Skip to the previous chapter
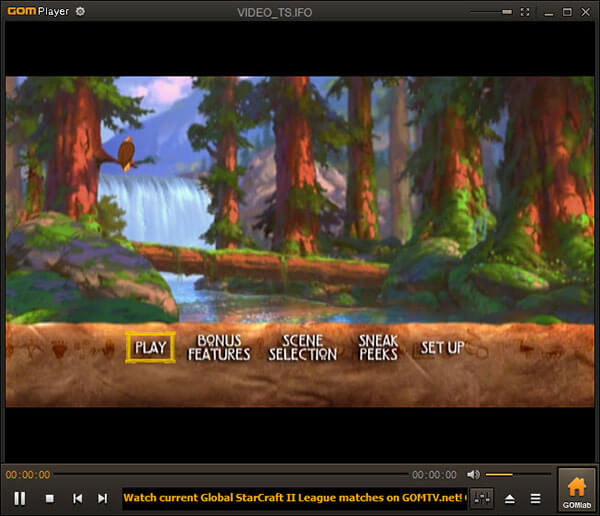 coord(77,498)
